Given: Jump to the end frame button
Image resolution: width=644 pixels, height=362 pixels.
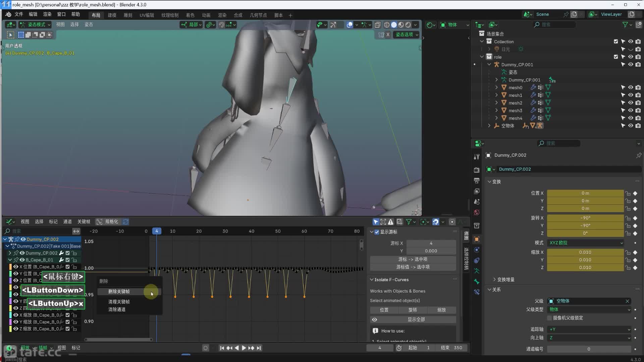Looking at the screenshot, I should pyautogui.click(x=259, y=348).
